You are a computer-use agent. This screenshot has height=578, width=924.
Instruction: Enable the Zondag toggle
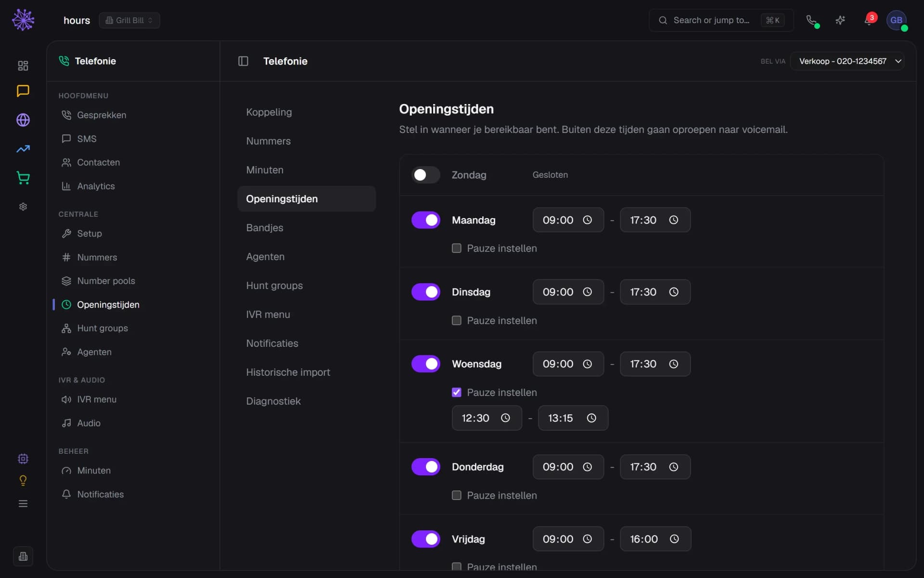pyautogui.click(x=426, y=175)
